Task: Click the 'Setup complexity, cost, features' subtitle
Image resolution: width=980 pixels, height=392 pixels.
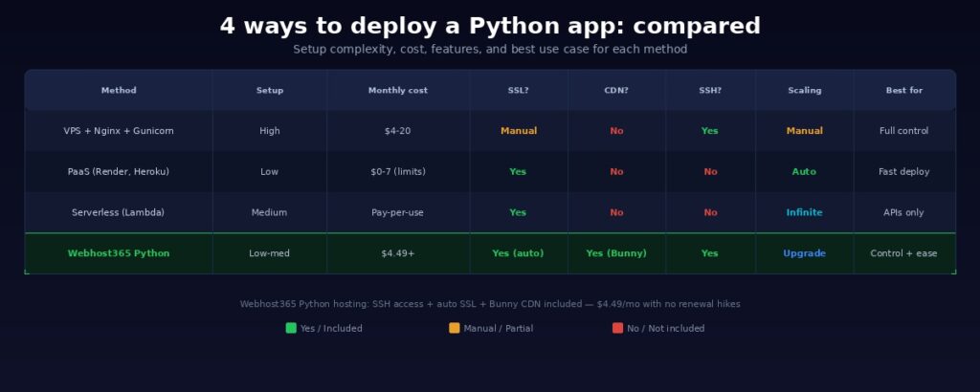Action: point(490,50)
